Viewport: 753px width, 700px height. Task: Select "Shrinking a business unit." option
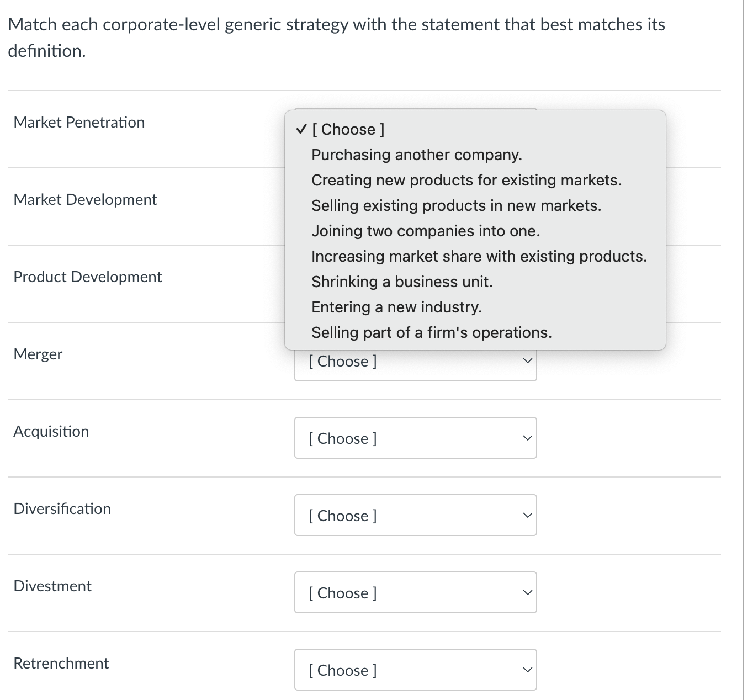(x=402, y=282)
